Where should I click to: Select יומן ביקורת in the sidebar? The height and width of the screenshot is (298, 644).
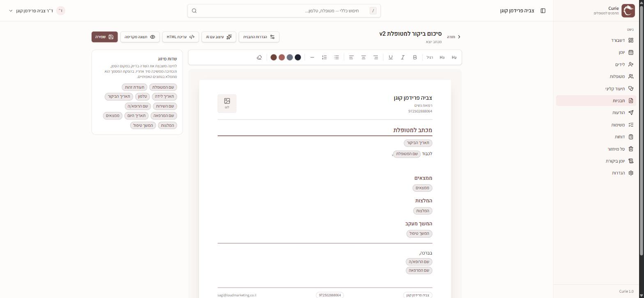(x=596, y=161)
